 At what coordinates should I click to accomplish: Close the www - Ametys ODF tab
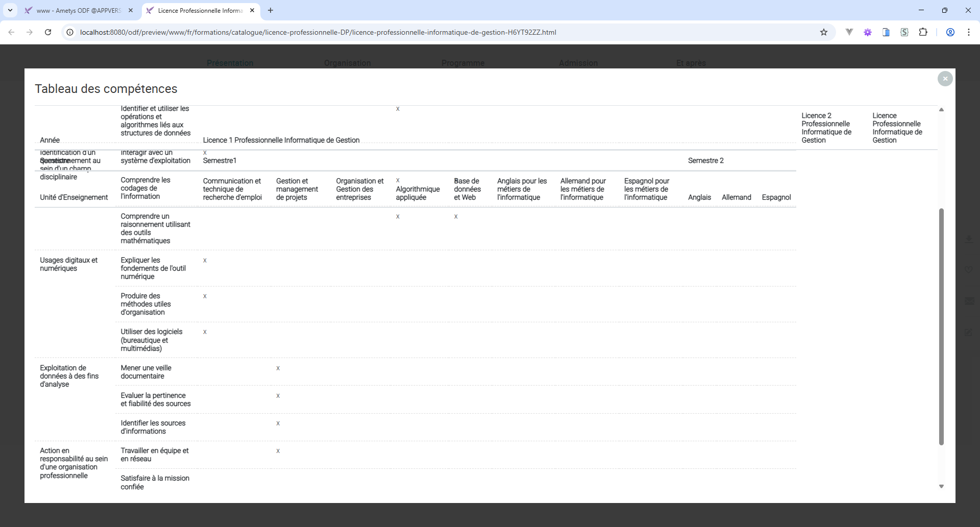pyautogui.click(x=131, y=10)
